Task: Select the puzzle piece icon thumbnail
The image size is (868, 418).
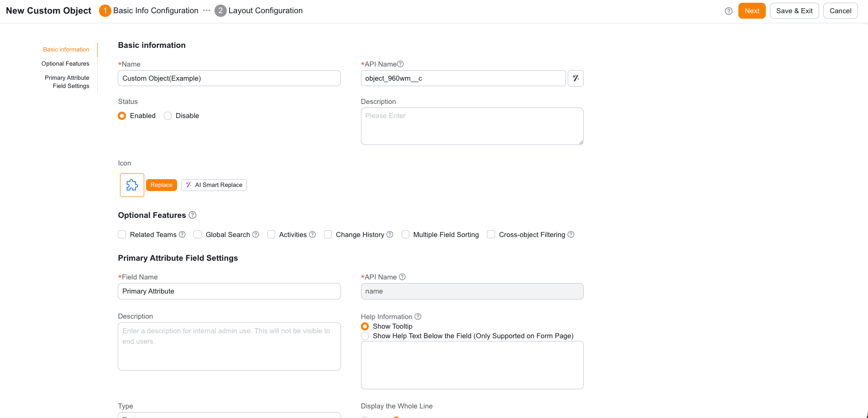Action: 132,185
